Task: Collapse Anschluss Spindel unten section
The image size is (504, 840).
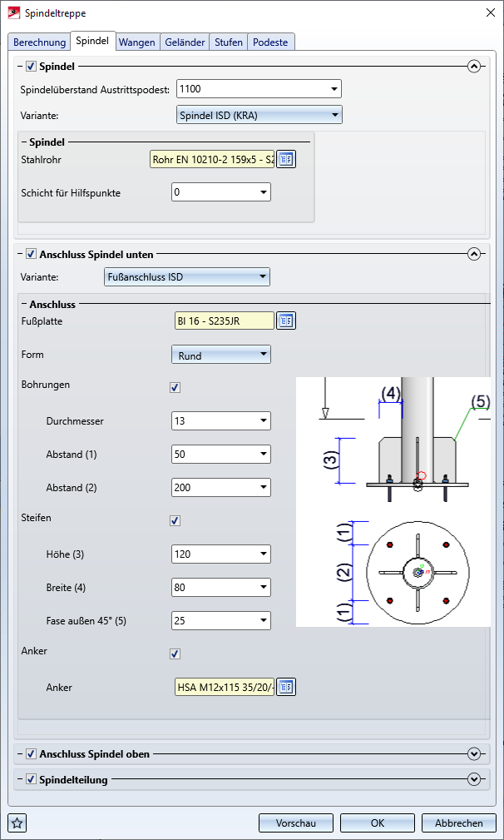Action: (474, 255)
